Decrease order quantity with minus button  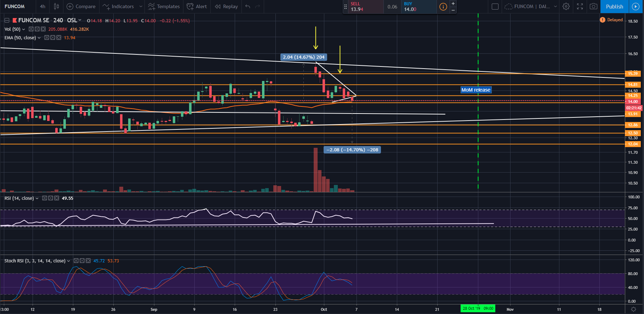(x=453, y=10)
